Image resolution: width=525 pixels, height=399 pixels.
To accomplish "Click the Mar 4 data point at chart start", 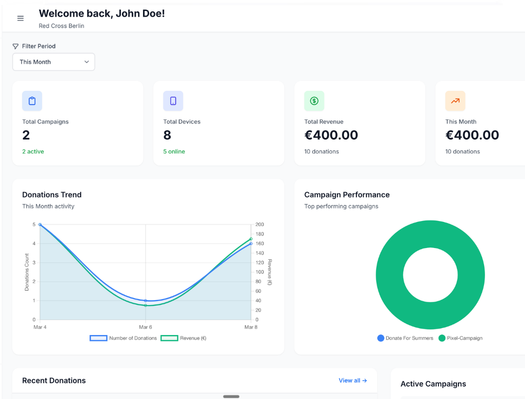I will click(x=40, y=225).
